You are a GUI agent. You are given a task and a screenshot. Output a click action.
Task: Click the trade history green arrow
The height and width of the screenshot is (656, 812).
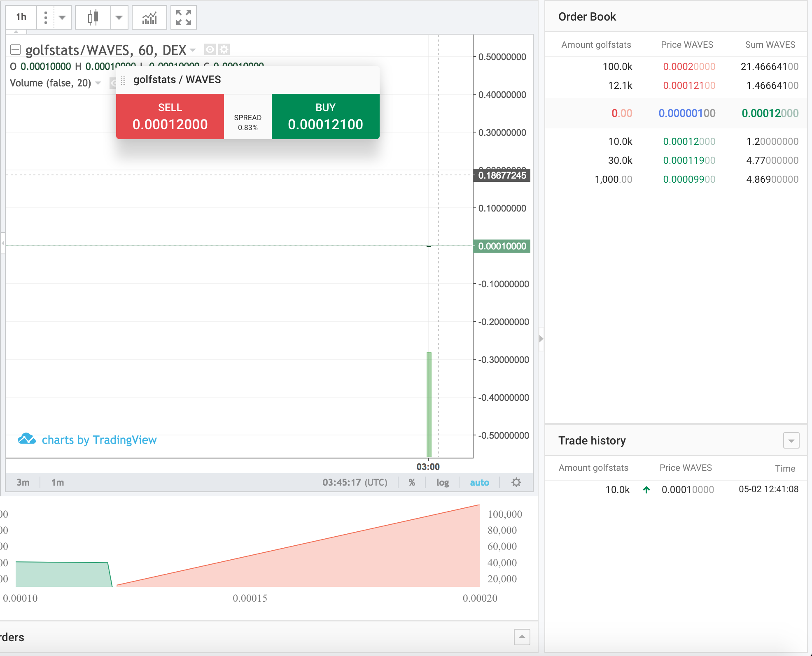[646, 490]
